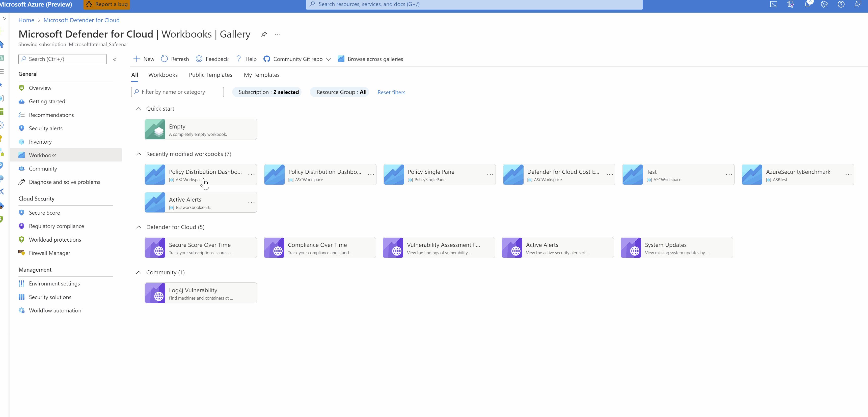Open the Security alerts sidebar item
868x417 pixels.
[45, 128]
